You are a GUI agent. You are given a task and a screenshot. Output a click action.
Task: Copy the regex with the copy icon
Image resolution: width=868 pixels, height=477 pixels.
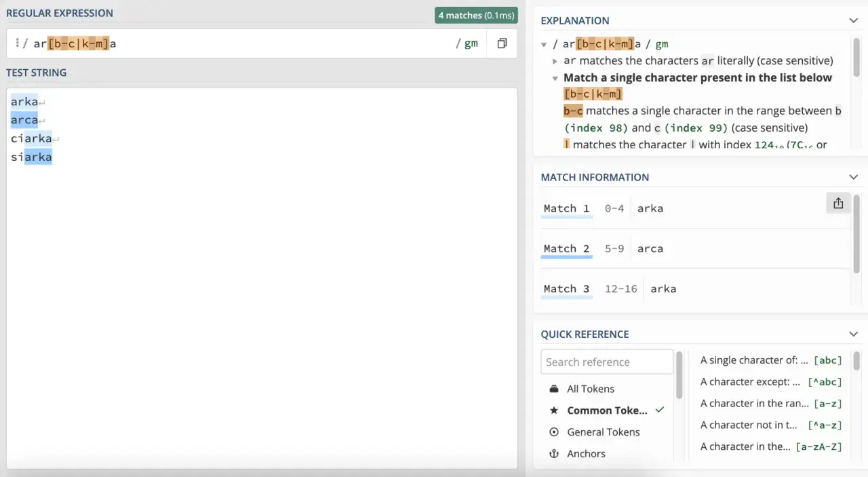point(502,43)
